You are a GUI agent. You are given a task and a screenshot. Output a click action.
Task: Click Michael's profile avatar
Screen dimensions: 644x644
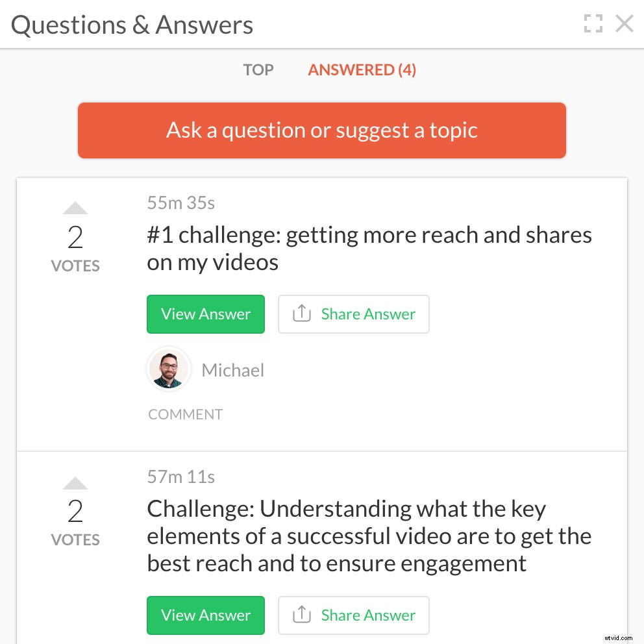click(169, 369)
